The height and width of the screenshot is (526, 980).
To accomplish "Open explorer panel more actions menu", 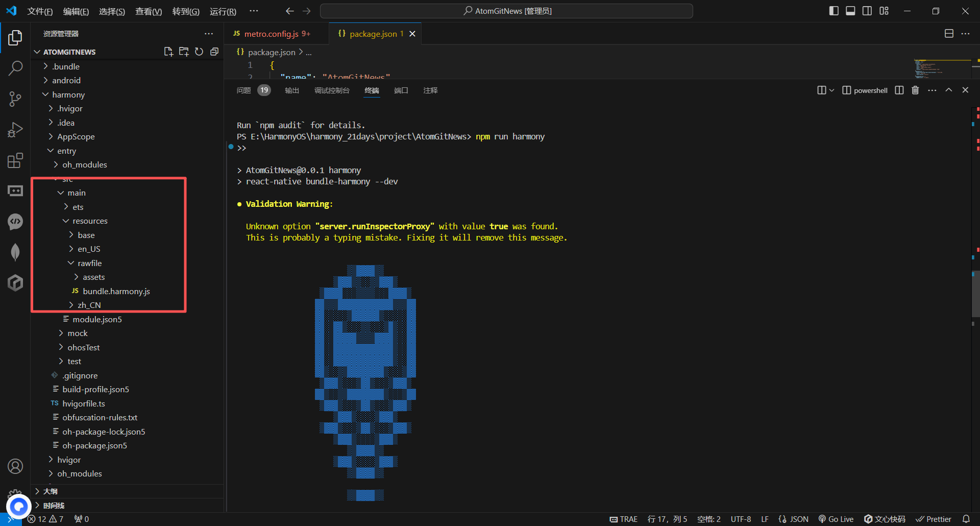I will pos(209,34).
